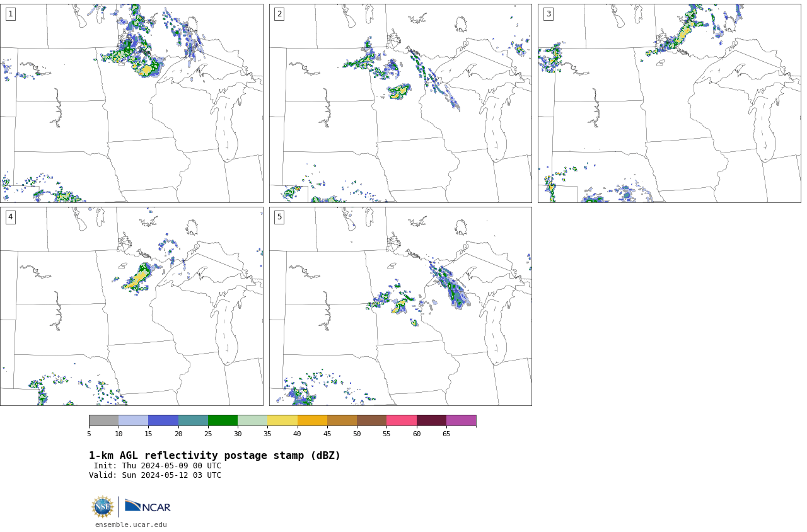Click the ensemble.ucar.edu text

click(131, 524)
